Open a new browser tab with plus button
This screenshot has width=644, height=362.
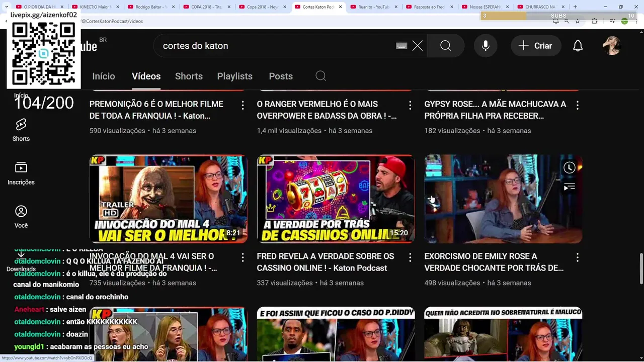coord(575,7)
